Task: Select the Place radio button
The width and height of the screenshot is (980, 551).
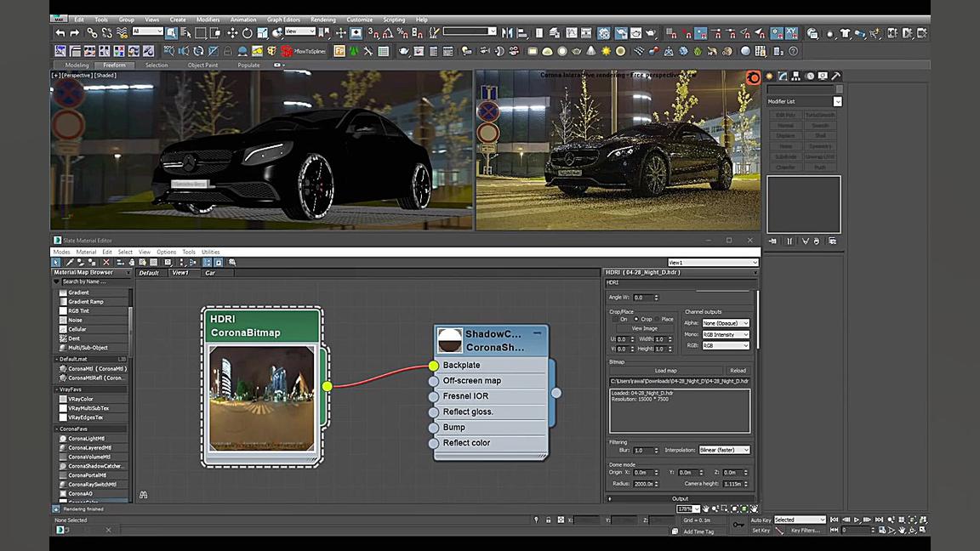Action: tap(657, 320)
